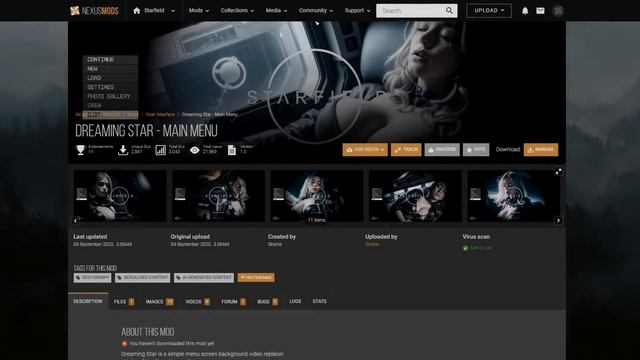Click the Version document icon
The width and height of the screenshot is (640, 360).
[231, 150]
